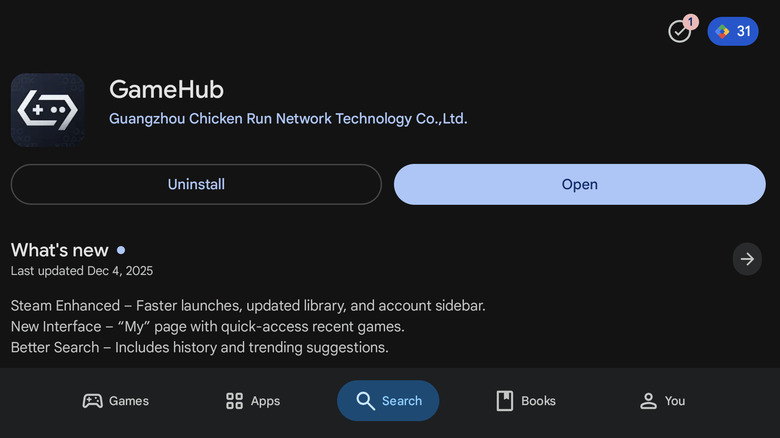Image resolution: width=780 pixels, height=438 pixels.
Task: Tap the 'New Interface' changelog line
Action: (x=207, y=327)
